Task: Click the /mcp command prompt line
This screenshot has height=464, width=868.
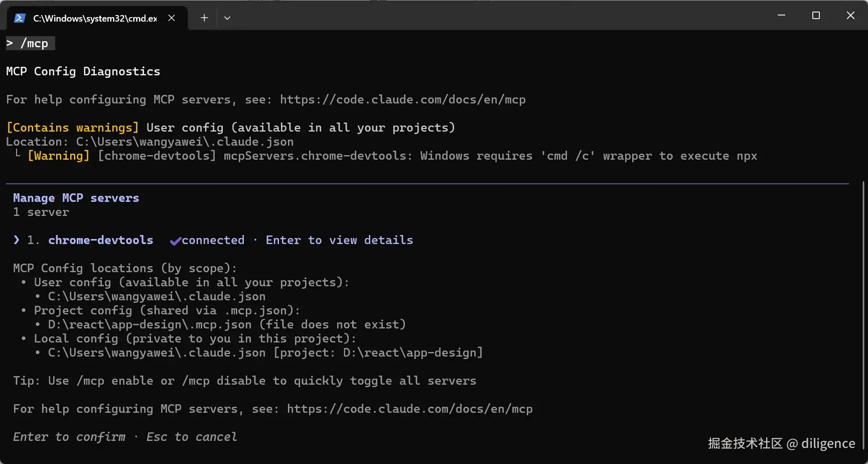Action: (x=30, y=44)
